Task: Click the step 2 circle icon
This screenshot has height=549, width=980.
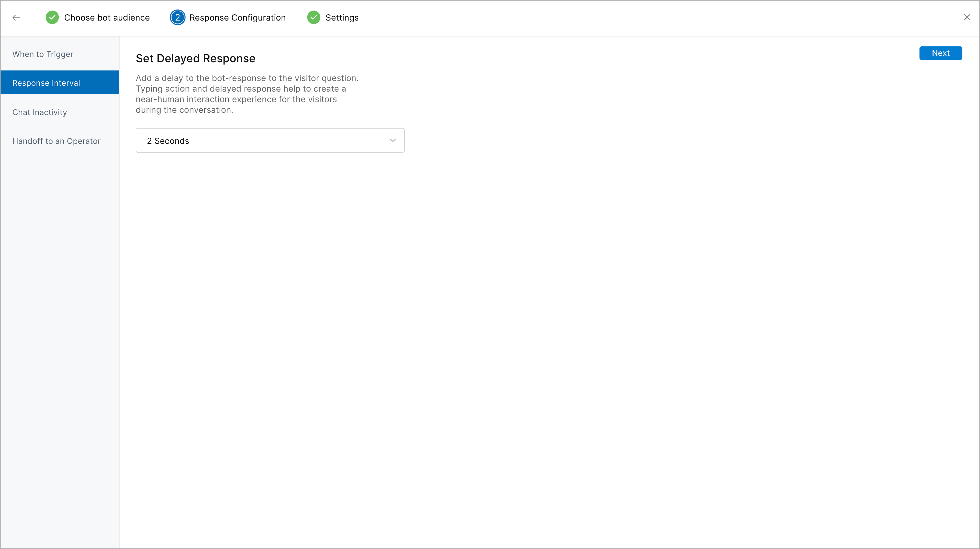Action: point(177,18)
